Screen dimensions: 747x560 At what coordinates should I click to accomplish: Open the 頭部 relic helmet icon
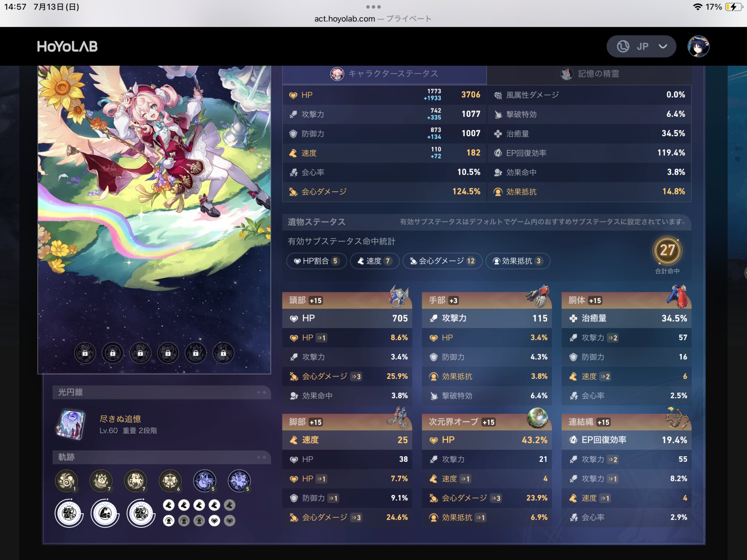(398, 296)
